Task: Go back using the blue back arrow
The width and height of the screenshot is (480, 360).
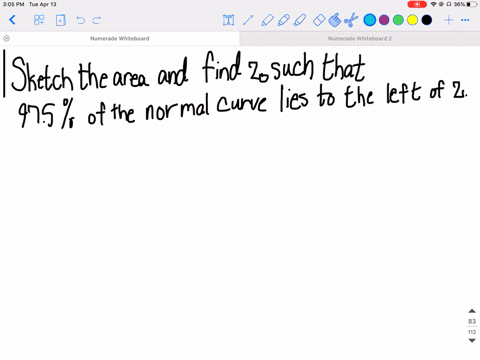Action: point(12,20)
